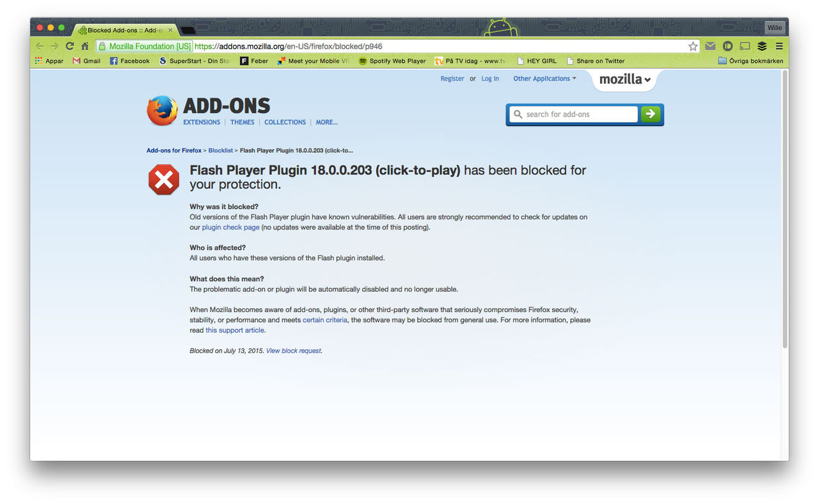Image resolution: width=819 pixels, height=504 pixels.
Task: Go back using the browser back arrow
Action: [x=40, y=46]
